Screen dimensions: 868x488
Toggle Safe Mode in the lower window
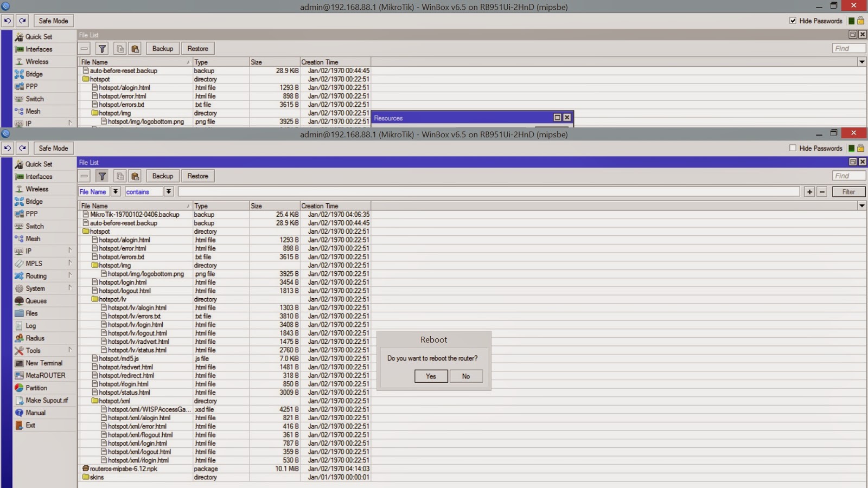(x=53, y=147)
